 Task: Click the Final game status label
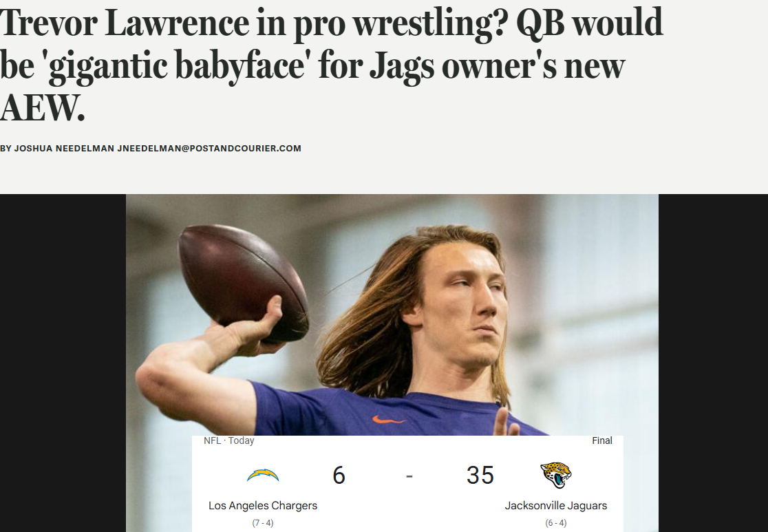602,440
